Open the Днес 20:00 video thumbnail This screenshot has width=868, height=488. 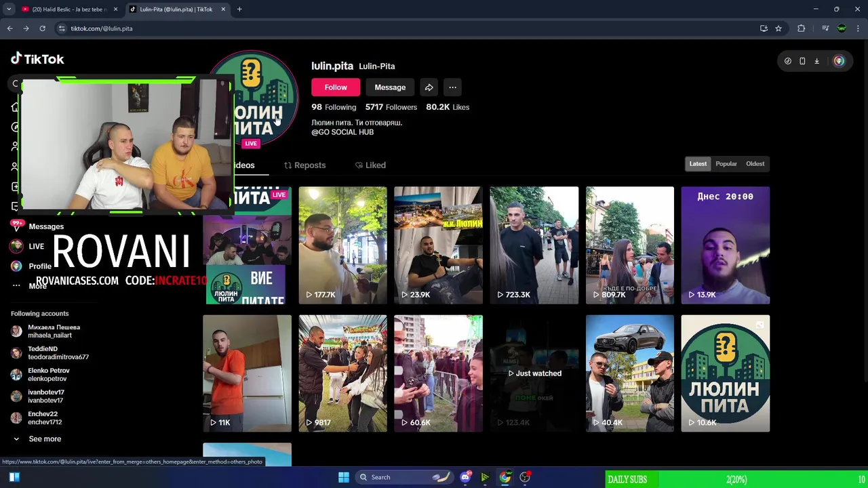coord(726,245)
